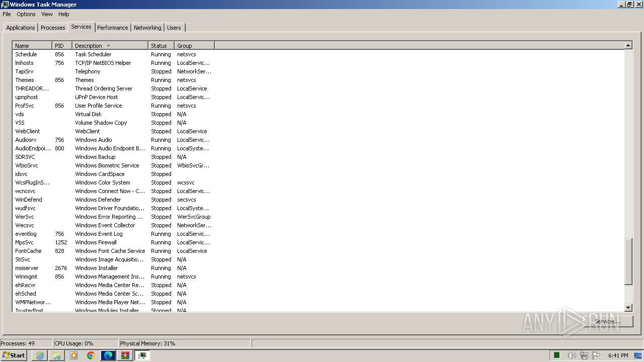Select the Audiosrv Windows Audio row
The width and height of the screenshot is (644, 362).
click(x=114, y=140)
